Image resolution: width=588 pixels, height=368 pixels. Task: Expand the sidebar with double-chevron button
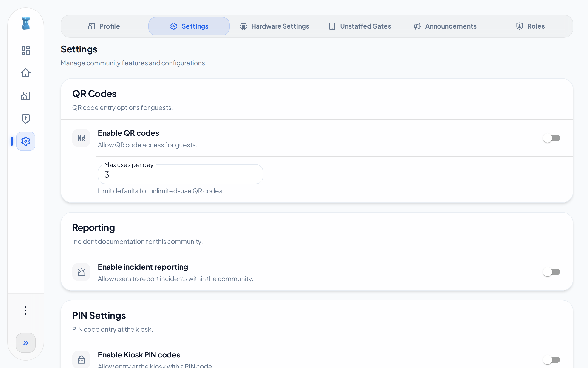point(26,343)
